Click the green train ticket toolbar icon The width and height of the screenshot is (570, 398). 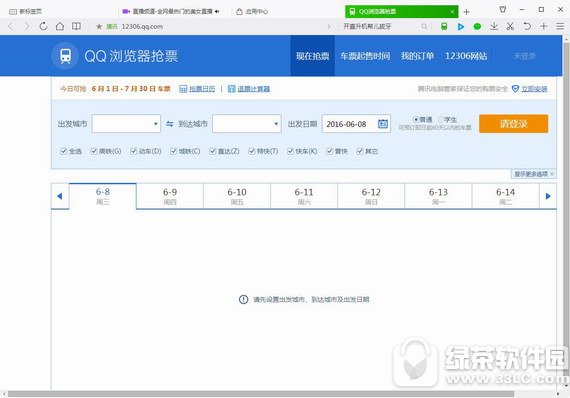coord(444,27)
